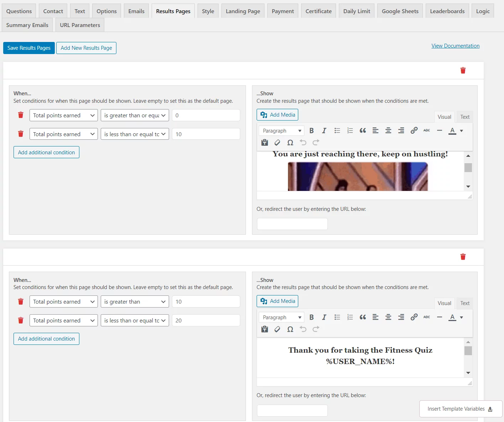Align left in the first editor

pyautogui.click(x=376, y=130)
